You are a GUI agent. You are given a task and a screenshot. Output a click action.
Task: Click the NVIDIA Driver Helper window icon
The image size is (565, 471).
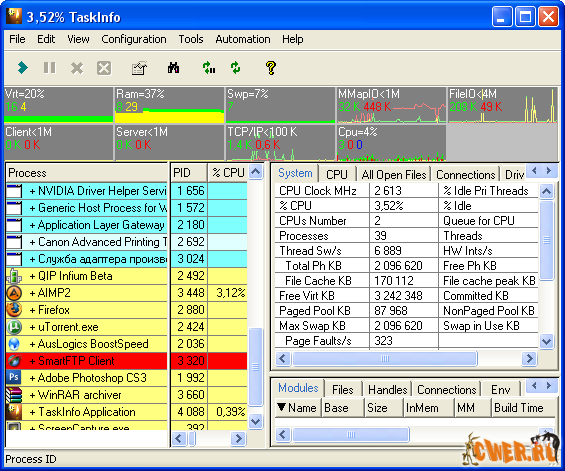(14, 191)
